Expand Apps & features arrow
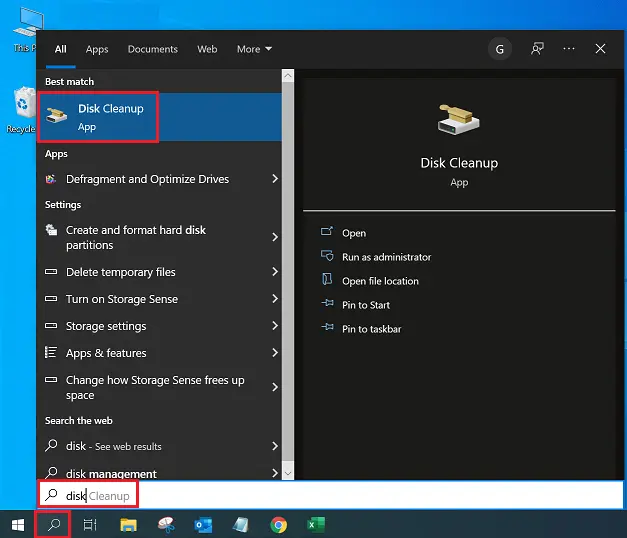This screenshot has width=627, height=538. coord(275,352)
